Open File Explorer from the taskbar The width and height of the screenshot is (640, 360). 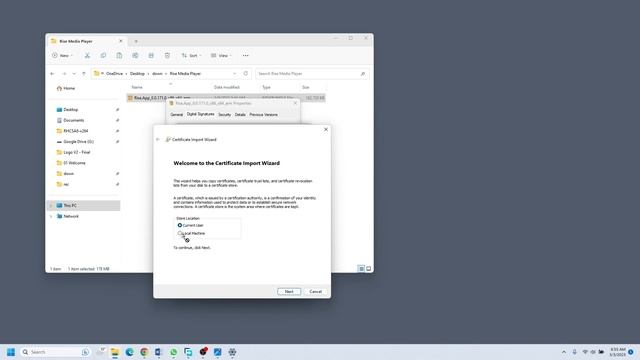pyautogui.click(x=115, y=352)
